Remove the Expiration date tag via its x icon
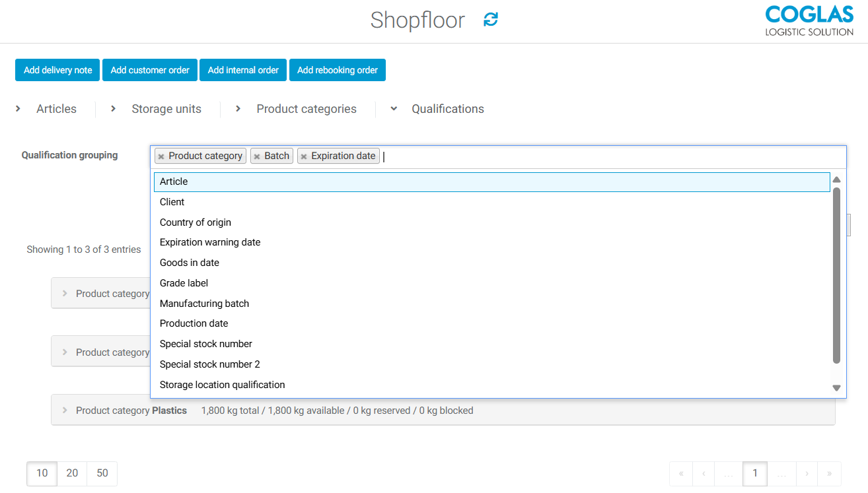This screenshot has height=493, width=868. 304,156
